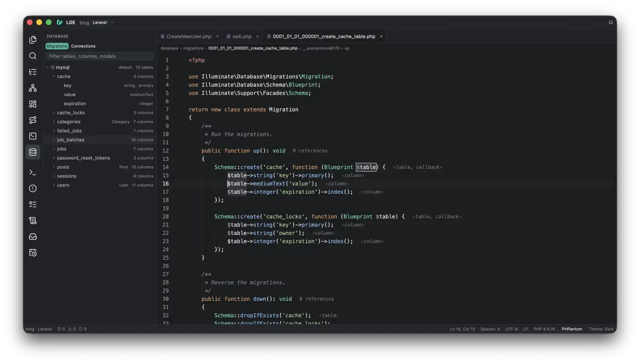Click Theme: Dark in status bar
The width and height of the screenshot is (640, 364).
(601, 329)
